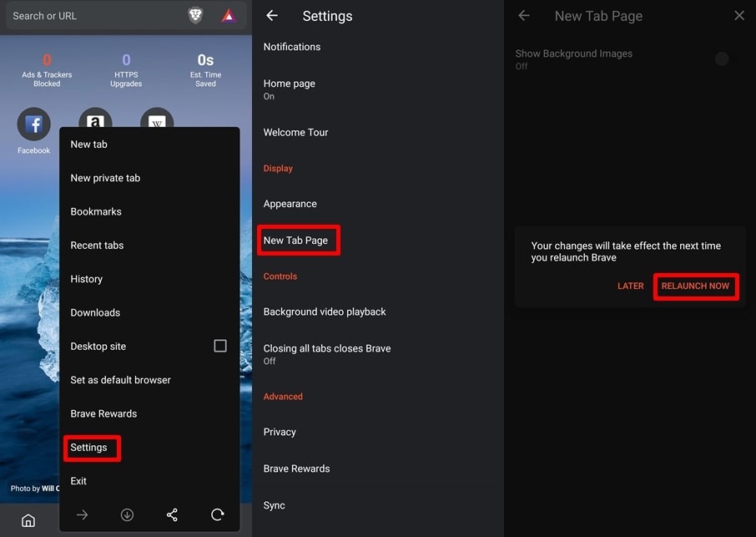Viewport: 756px width, 537px height.
Task: Open Background video playback setting
Action: click(378, 312)
